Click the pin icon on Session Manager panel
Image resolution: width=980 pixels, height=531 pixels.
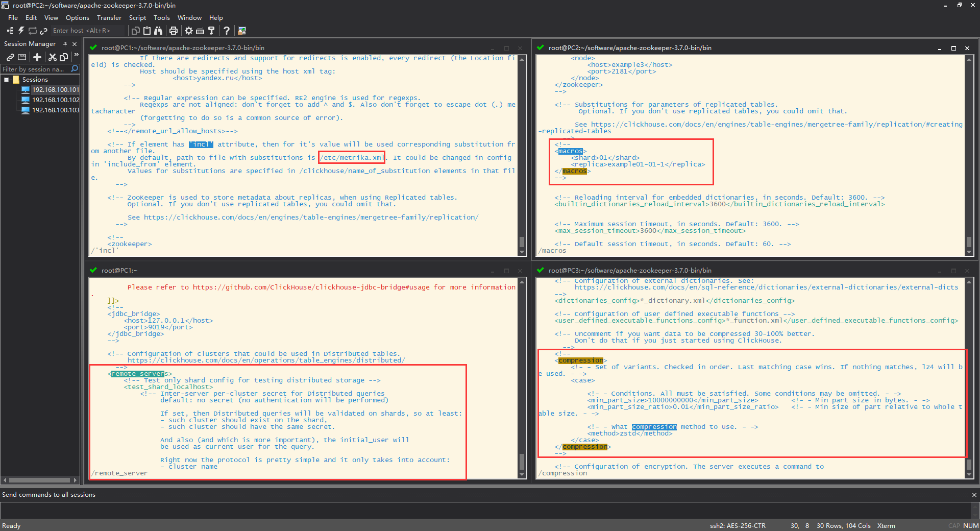(x=65, y=44)
